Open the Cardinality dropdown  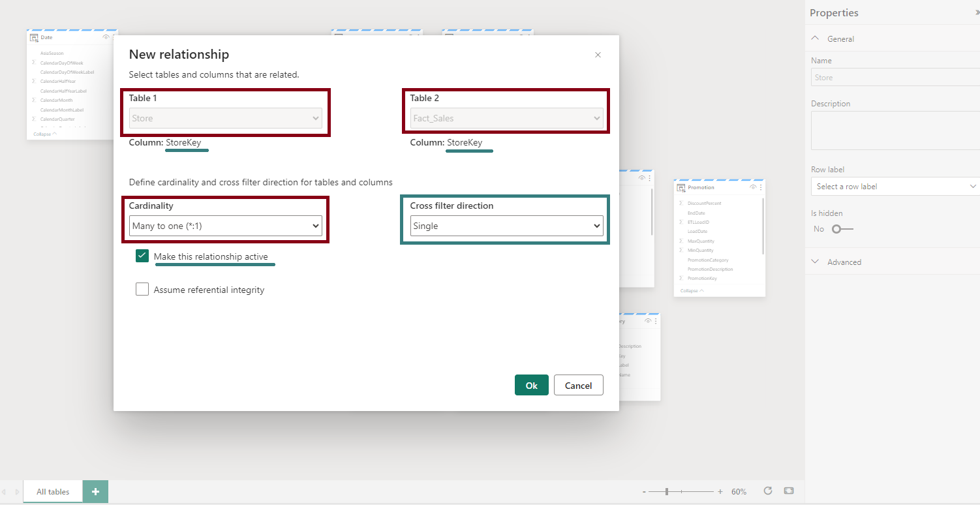point(226,226)
